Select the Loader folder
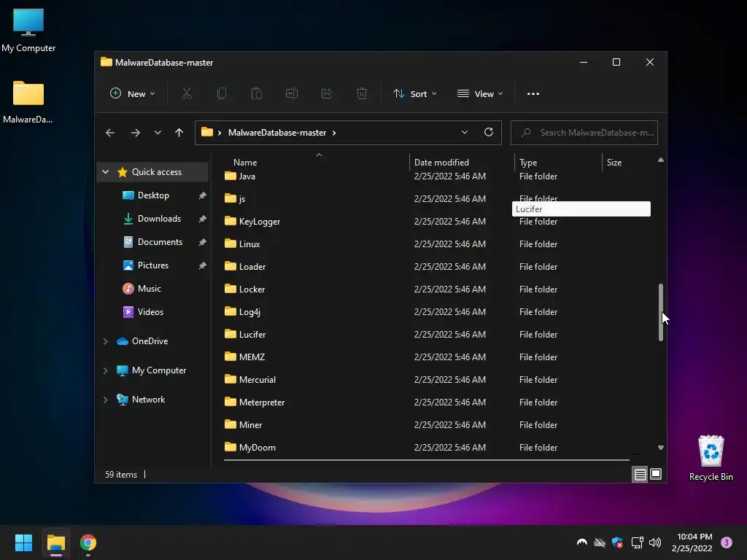747x560 pixels. [252, 267]
